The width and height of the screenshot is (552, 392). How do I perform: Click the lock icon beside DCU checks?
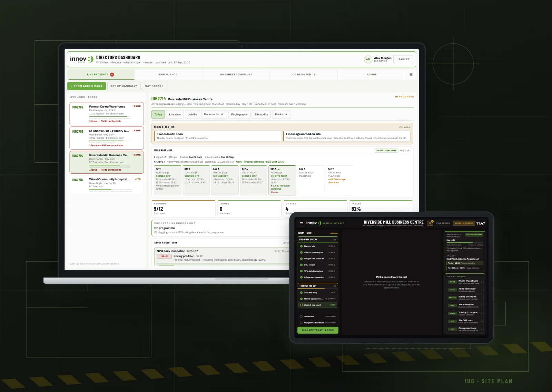(x=334, y=265)
